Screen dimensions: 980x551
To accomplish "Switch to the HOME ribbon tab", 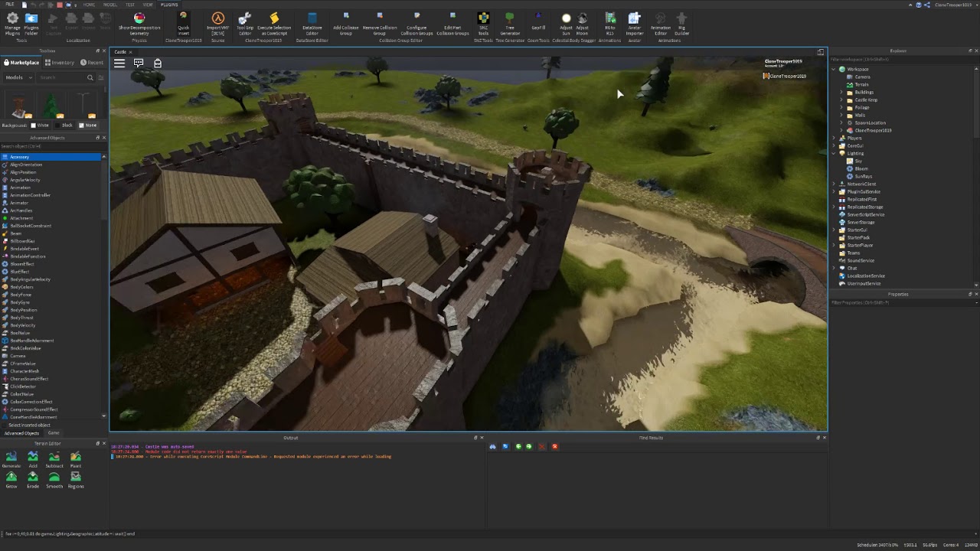I will 90,5.
